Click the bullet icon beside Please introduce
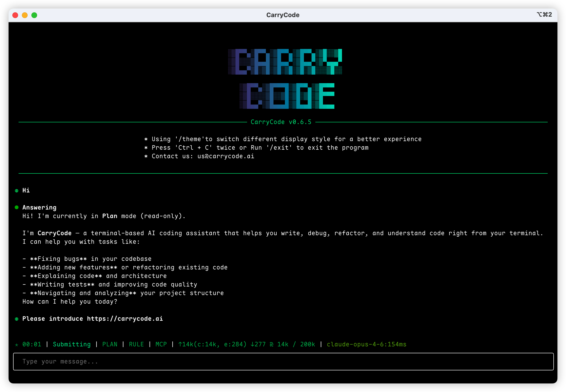The height and width of the screenshot is (392, 566). 16,319
